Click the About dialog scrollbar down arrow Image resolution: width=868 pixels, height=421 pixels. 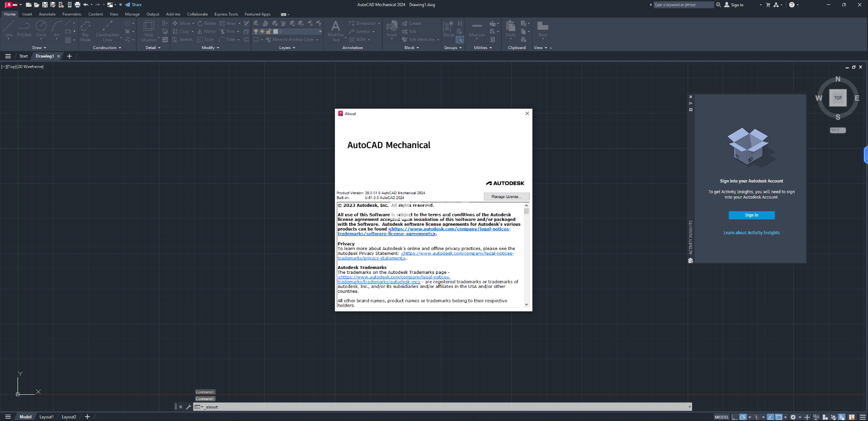pos(526,304)
